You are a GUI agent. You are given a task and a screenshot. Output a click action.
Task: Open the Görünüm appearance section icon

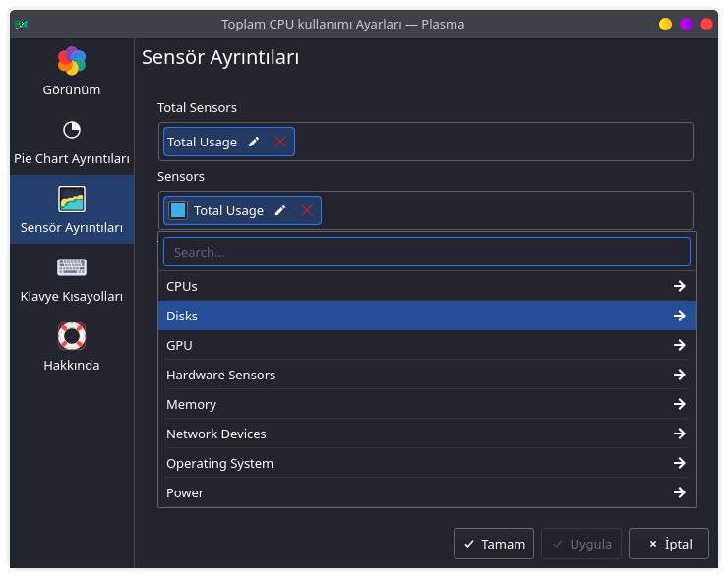point(72,62)
